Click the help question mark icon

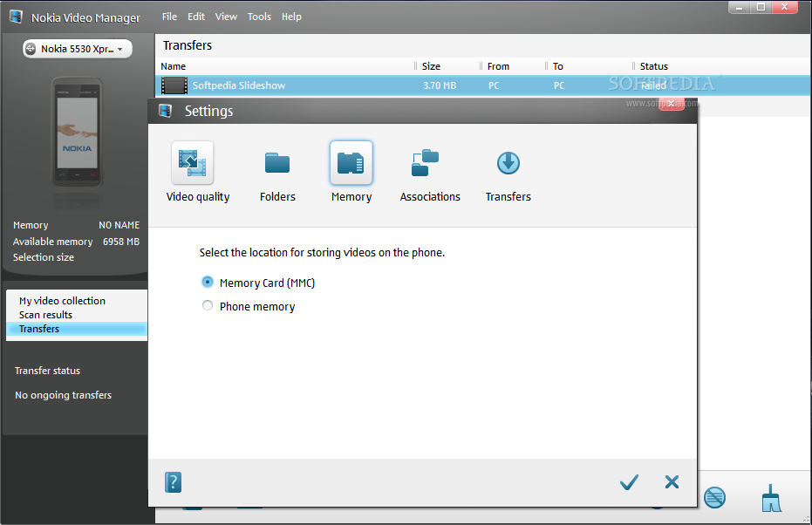173,482
